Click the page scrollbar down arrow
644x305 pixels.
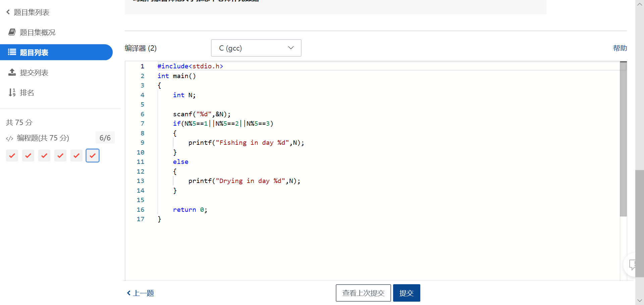(639, 301)
